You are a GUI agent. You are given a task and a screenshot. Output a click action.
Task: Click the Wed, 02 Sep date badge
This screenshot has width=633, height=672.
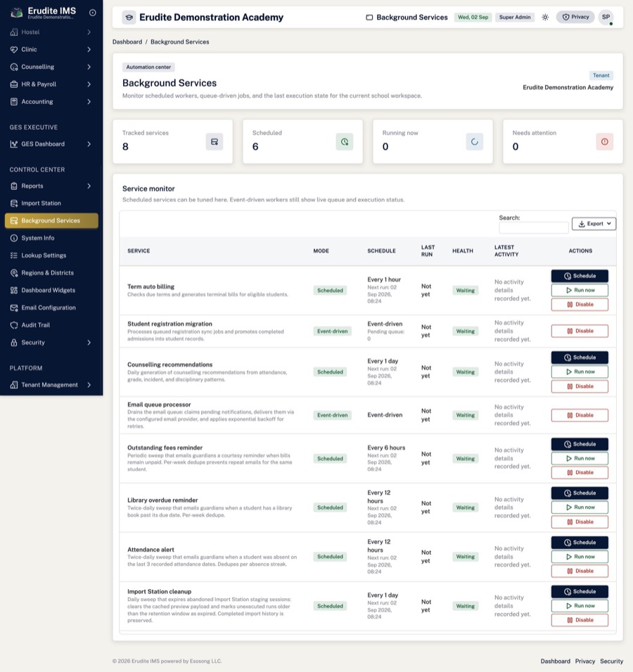pos(473,17)
